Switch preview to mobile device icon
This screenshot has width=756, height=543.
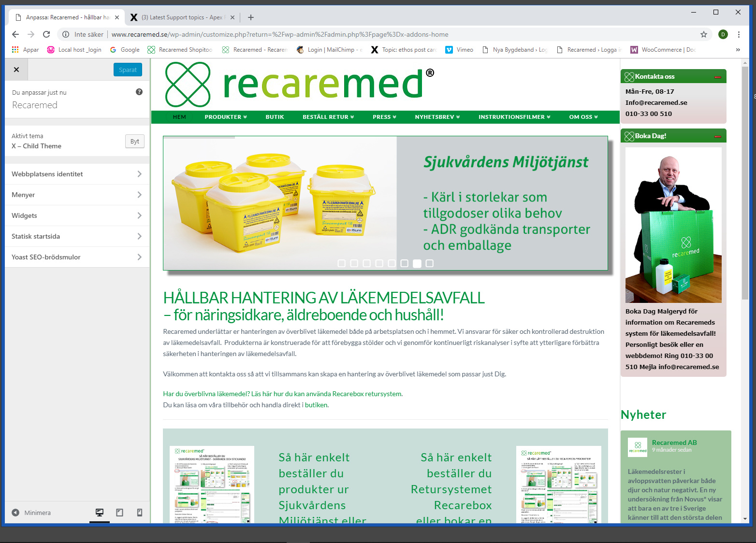click(140, 513)
